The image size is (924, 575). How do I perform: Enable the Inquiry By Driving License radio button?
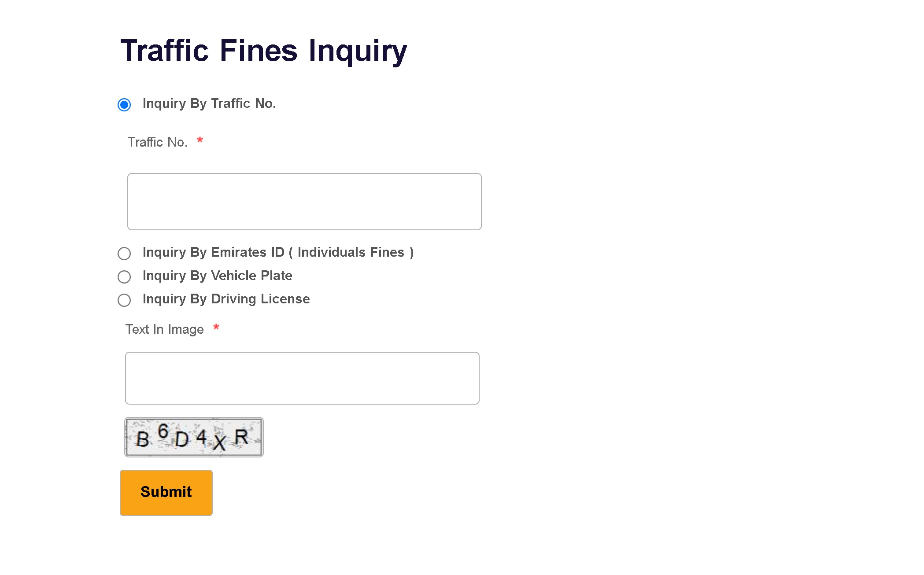point(124,300)
